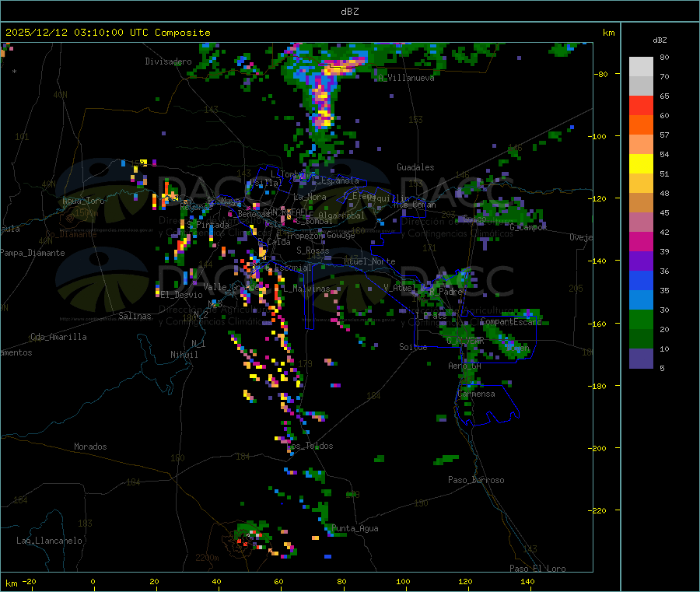Select the red 60-65 dBZ legend swatch
This screenshot has width=700, height=592.
tap(641, 105)
